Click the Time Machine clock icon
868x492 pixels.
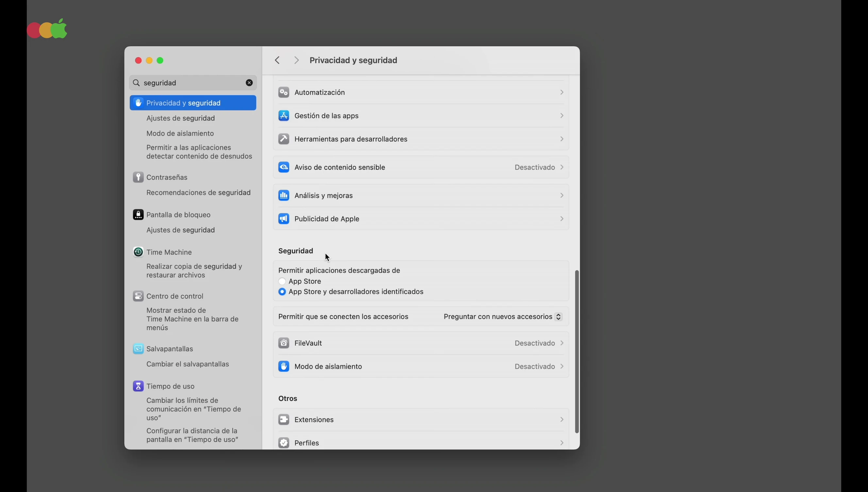pos(138,252)
